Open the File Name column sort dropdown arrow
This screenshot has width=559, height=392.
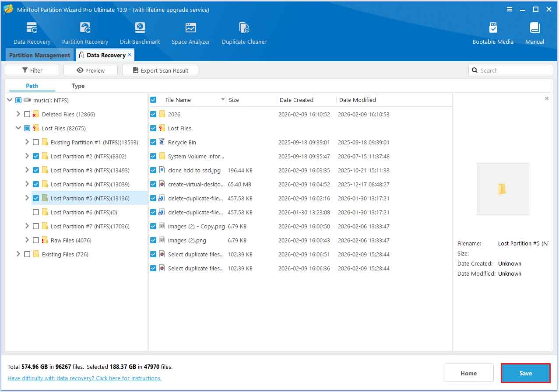[223, 100]
